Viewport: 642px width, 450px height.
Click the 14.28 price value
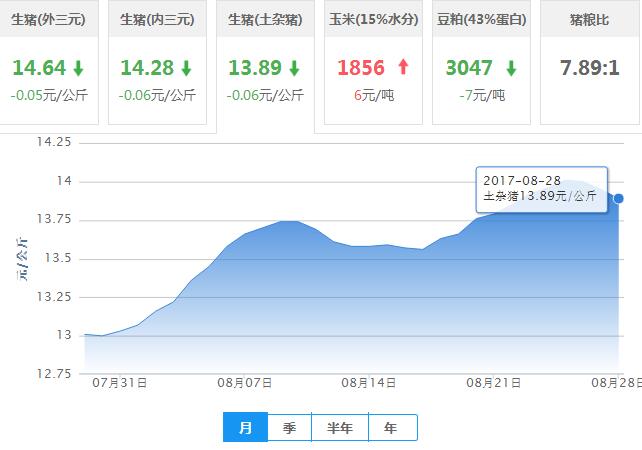147,68
